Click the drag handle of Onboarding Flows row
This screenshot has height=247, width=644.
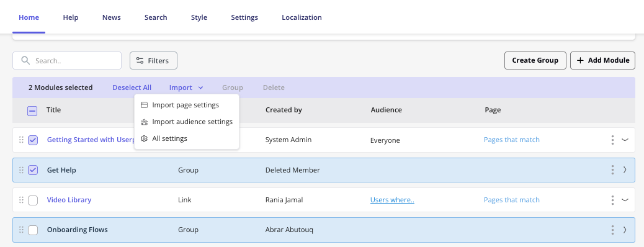point(21,230)
